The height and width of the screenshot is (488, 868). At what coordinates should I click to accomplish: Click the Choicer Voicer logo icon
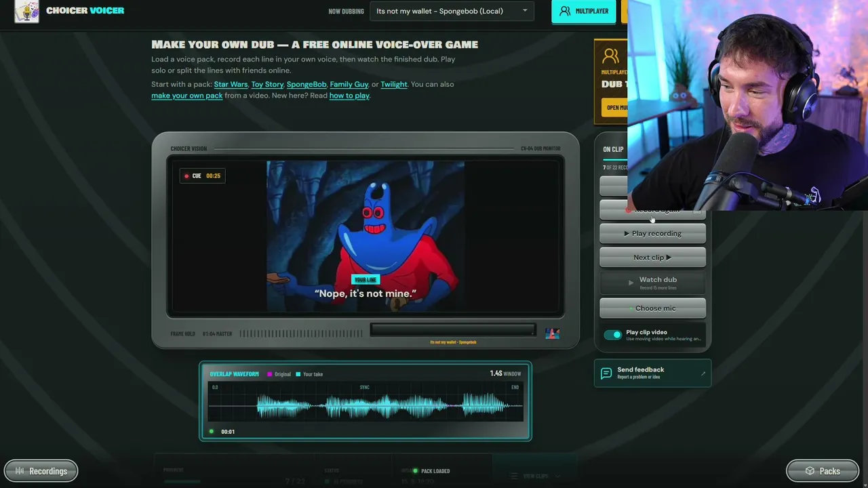(x=27, y=11)
